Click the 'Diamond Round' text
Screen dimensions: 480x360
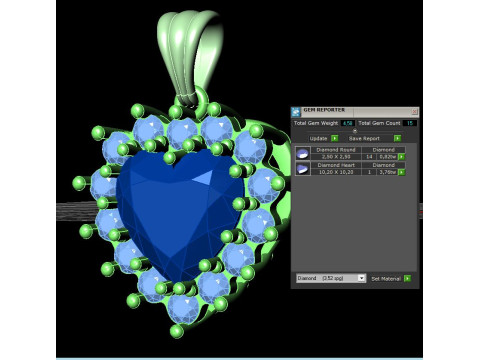[x=336, y=150]
